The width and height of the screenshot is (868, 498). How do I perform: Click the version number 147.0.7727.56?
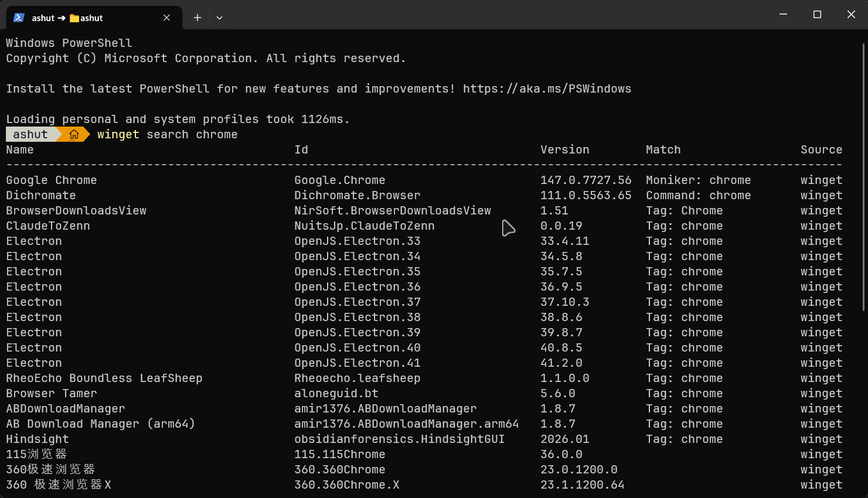tap(586, 180)
